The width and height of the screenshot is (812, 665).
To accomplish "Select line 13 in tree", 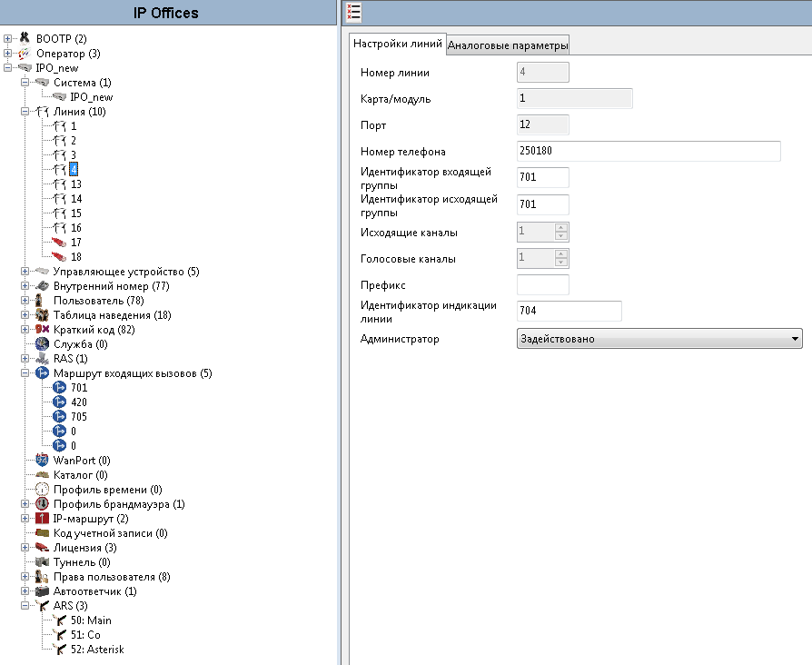I will pos(76,184).
